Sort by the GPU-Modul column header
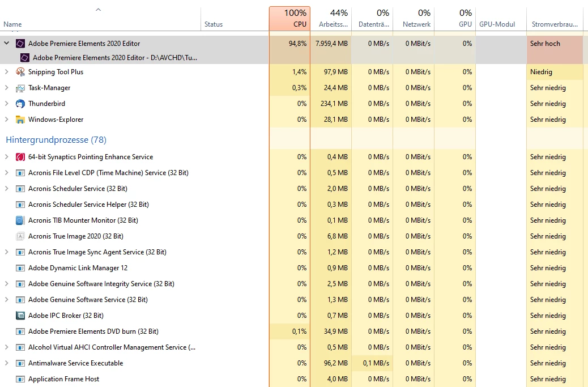Screen dimensions: 588x387 [x=501, y=18]
